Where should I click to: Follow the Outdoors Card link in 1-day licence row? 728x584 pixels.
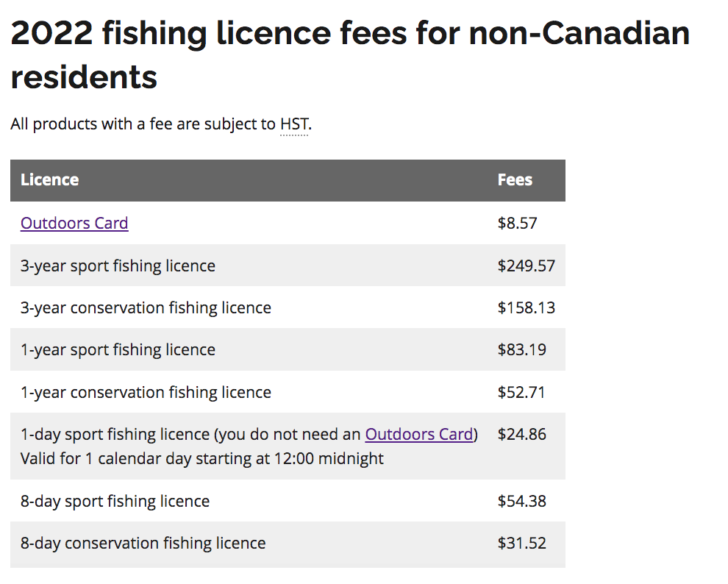(x=419, y=434)
